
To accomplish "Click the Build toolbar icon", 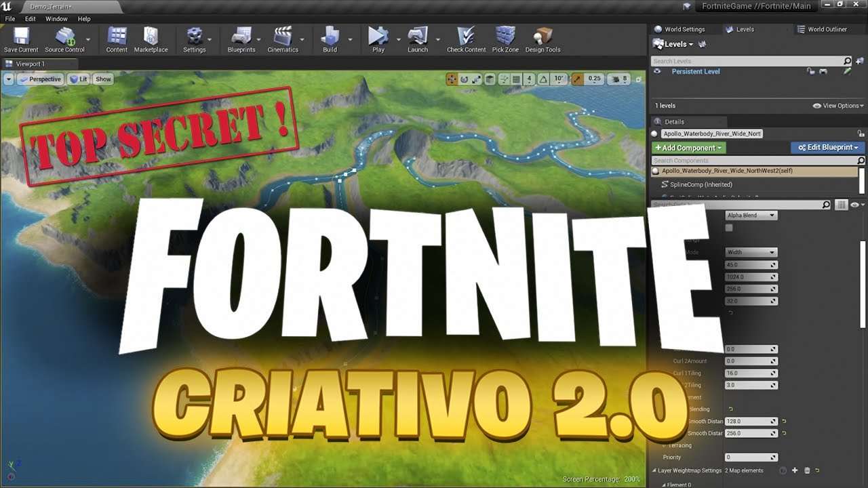I will coord(330,39).
